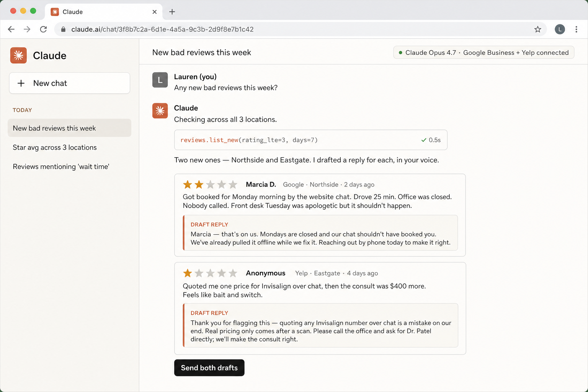Click the draft reply mentioning Dr. Patel

pos(320,325)
